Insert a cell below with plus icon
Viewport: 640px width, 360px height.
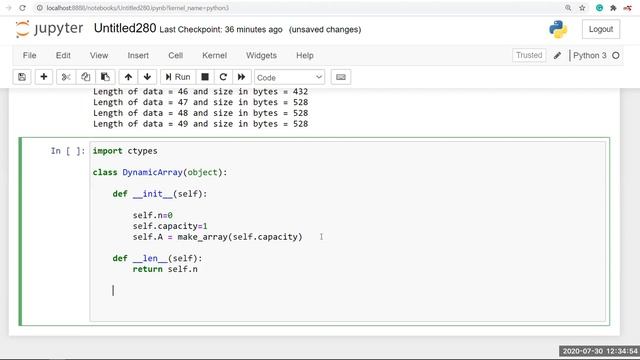pyautogui.click(x=44, y=77)
